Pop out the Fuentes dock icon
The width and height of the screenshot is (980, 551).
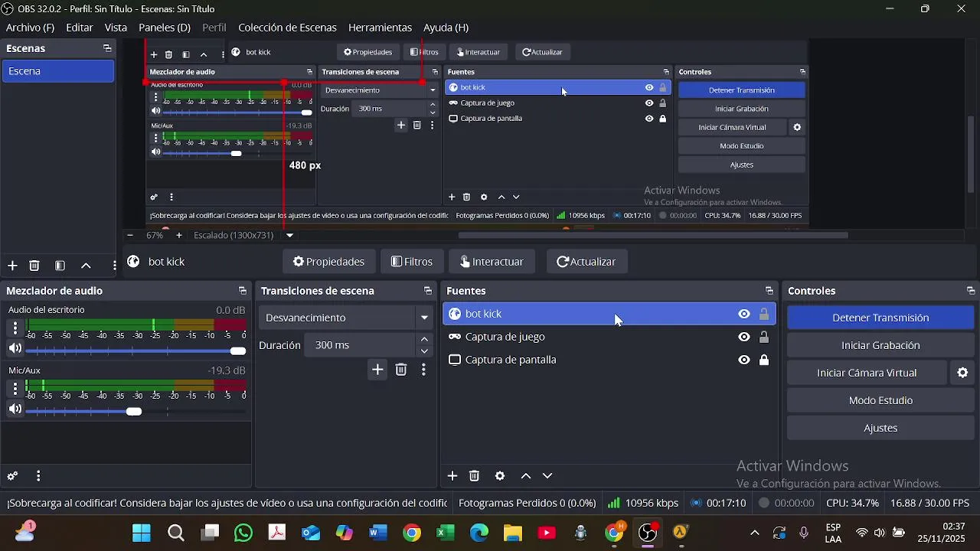tap(769, 291)
